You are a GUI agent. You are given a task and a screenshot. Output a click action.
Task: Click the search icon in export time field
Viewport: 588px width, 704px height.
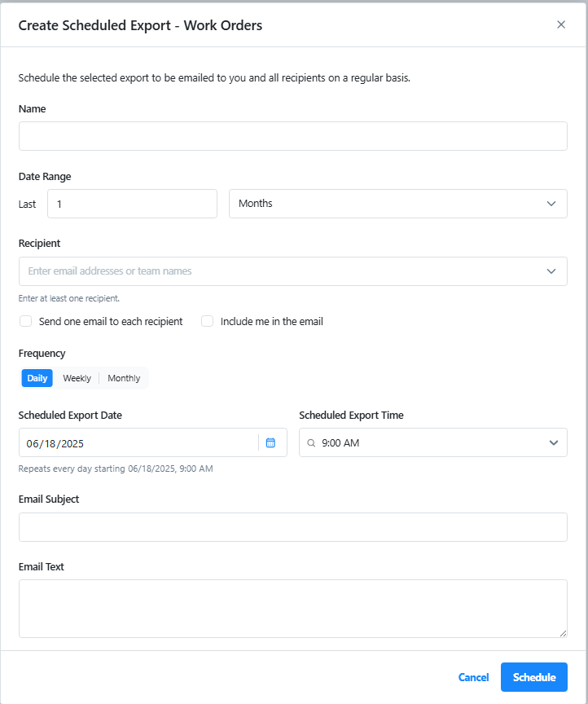[x=311, y=443]
